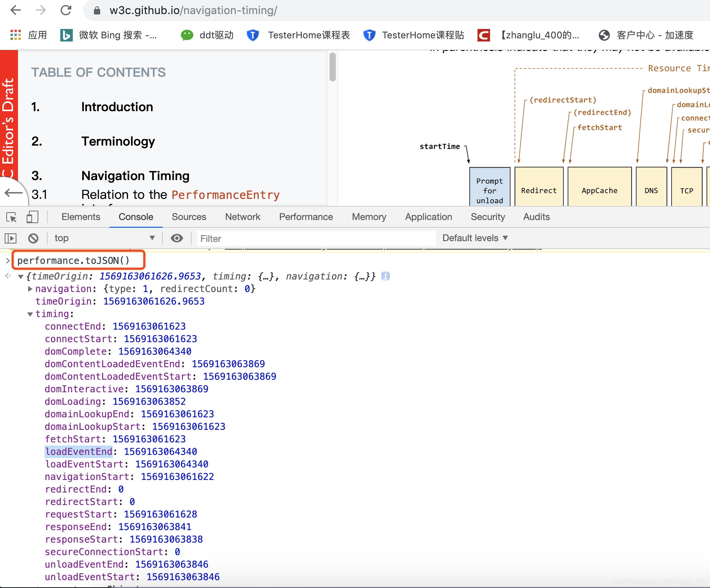Collapse the table of contents sidebar arrow
Image resolution: width=710 pixels, height=588 pixels.
pyautogui.click(x=14, y=193)
